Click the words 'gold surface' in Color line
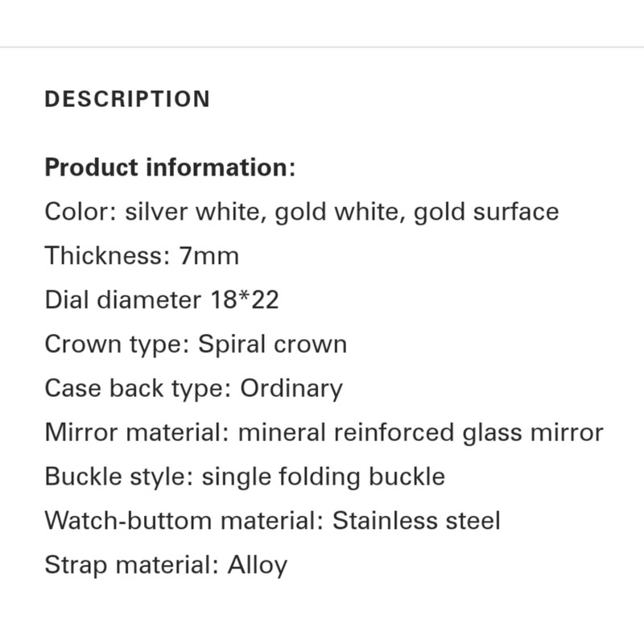 (486, 213)
